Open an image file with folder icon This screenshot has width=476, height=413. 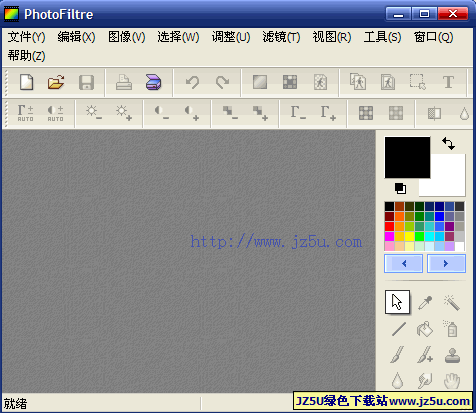tap(56, 82)
